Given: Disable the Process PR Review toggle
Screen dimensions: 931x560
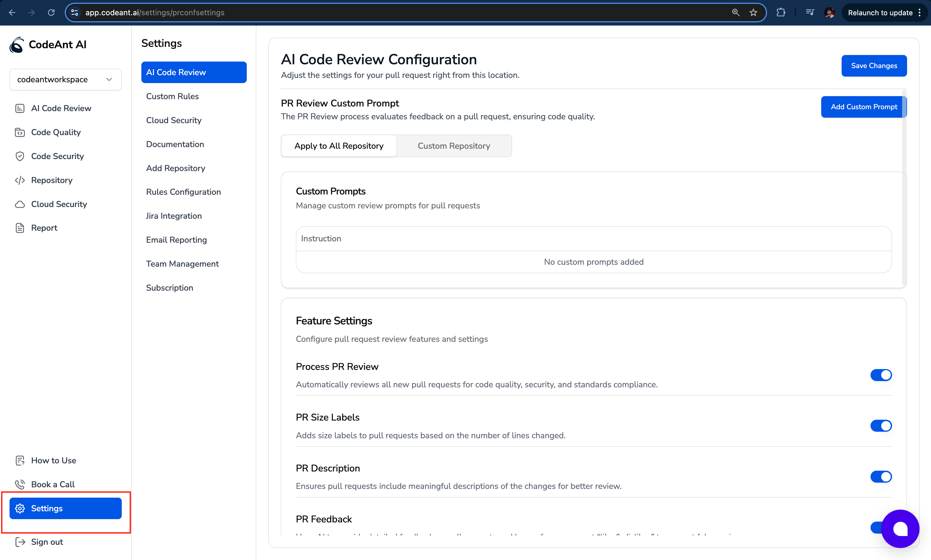Looking at the screenshot, I should [881, 375].
